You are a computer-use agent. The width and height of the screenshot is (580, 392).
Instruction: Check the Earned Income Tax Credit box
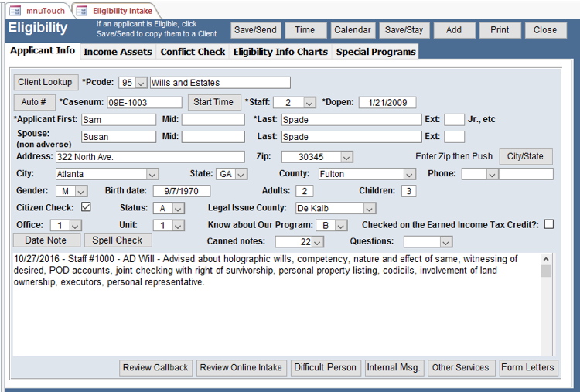(549, 225)
